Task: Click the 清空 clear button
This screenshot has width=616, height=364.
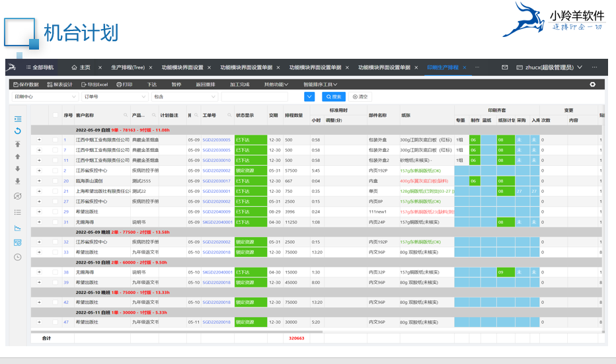Action: tap(360, 96)
